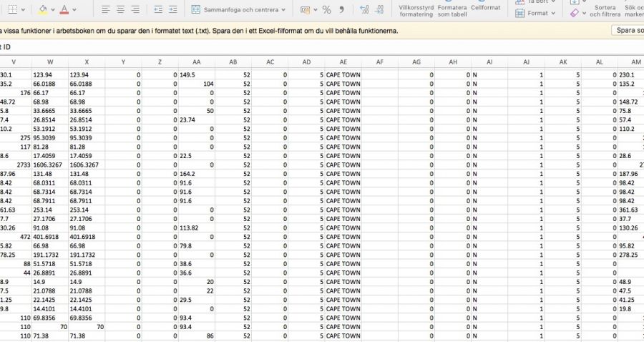This screenshot has height=342, width=644.
Task: Select column header AB
Action: click(x=233, y=62)
